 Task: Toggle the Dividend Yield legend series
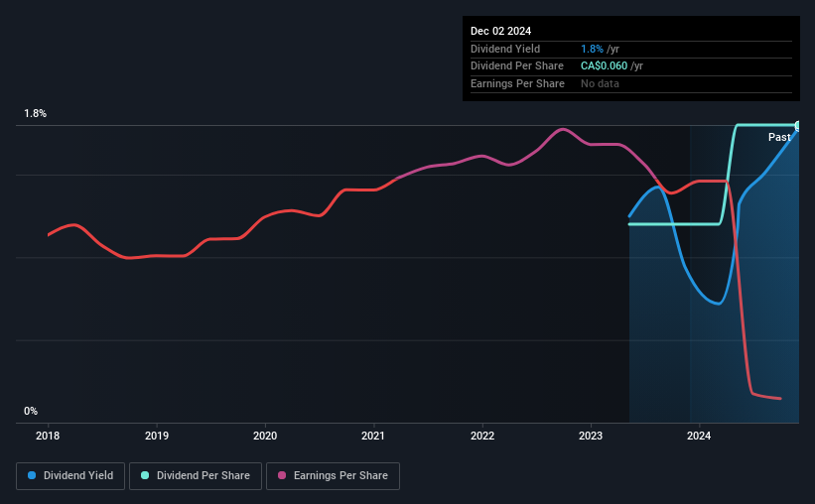(x=70, y=476)
